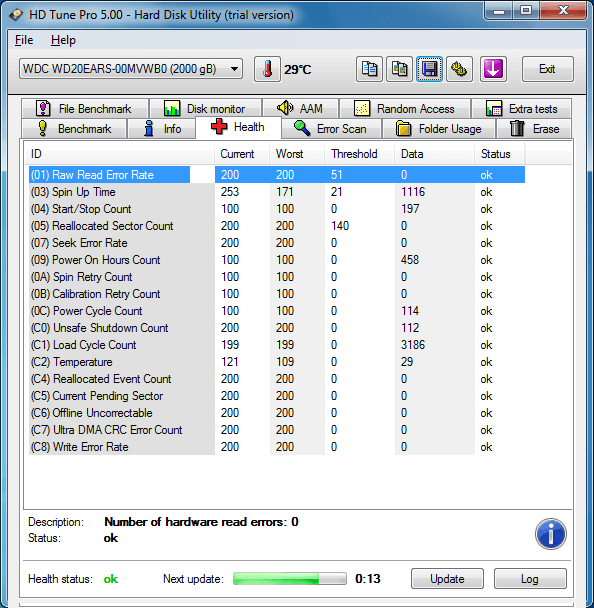The image size is (594, 608).
Task: Switch to the File Benchmark tab
Action: tap(85, 108)
